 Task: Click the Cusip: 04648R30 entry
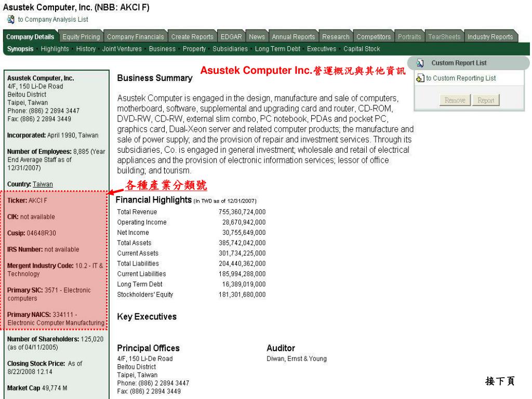[x=32, y=233]
